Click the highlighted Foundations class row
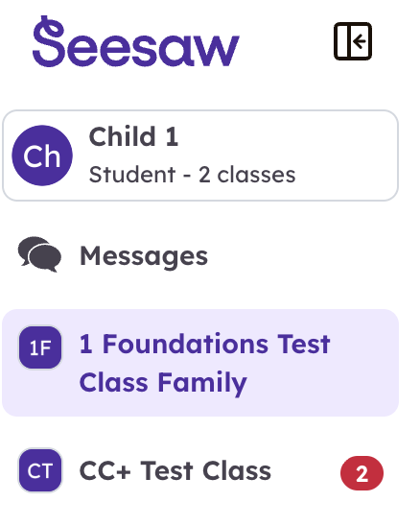 (x=200, y=363)
